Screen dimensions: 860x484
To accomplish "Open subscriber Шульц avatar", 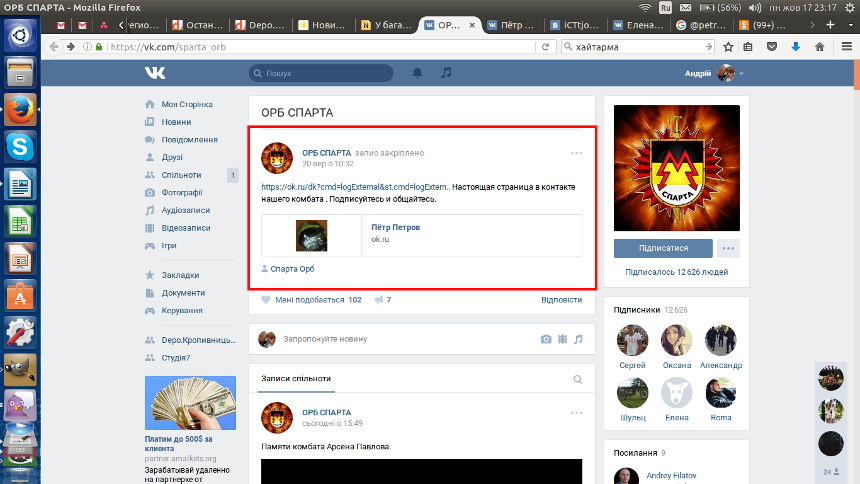I will click(632, 392).
